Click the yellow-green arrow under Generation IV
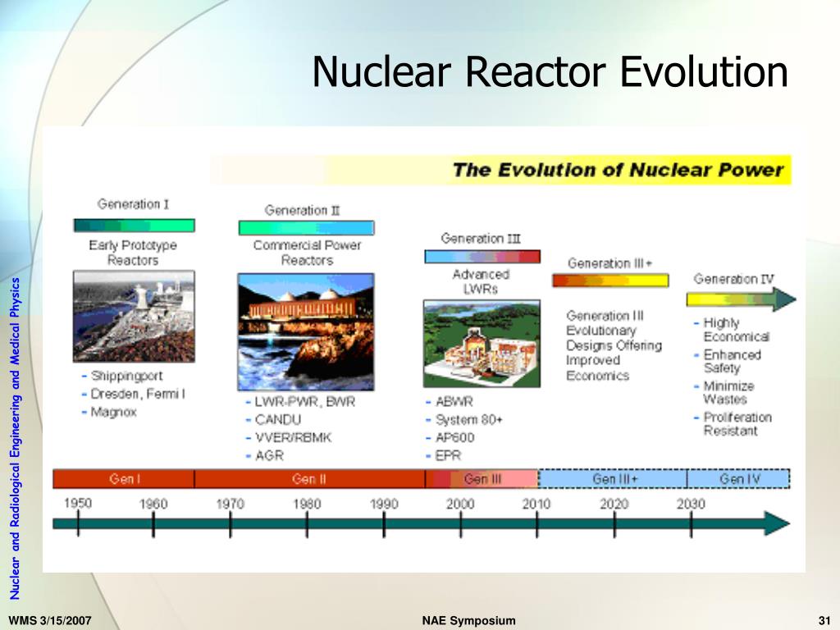Viewport: 840px width, 630px height. click(741, 299)
